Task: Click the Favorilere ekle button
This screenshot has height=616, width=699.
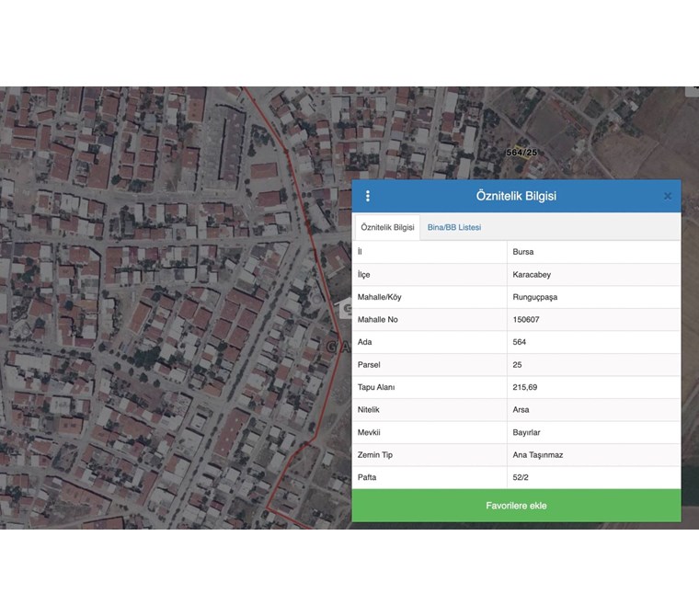Action: (516, 506)
